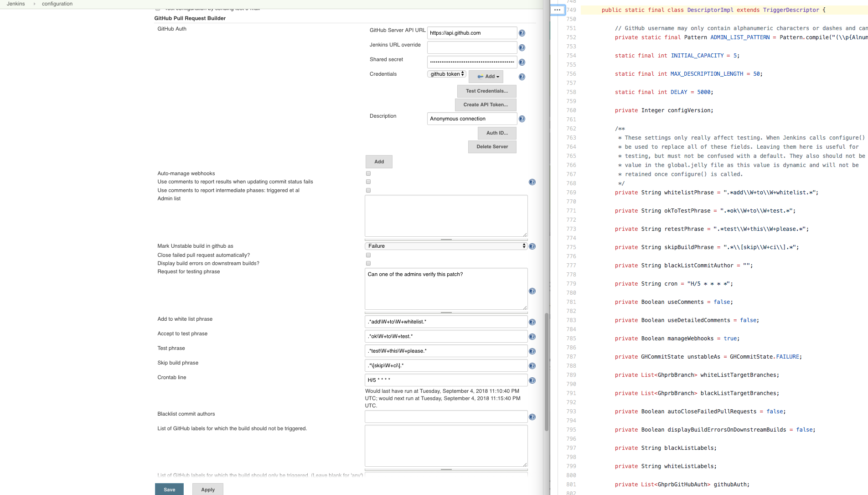868x495 pixels.
Task: Open help for Skip build phrase
Action: (x=532, y=365)
